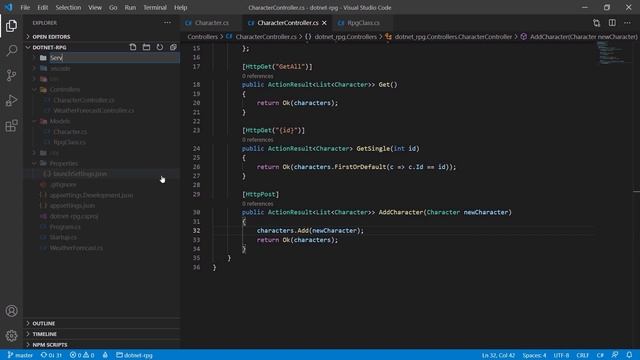
Task: Open the Source Control view
Action: pos(11,76)
